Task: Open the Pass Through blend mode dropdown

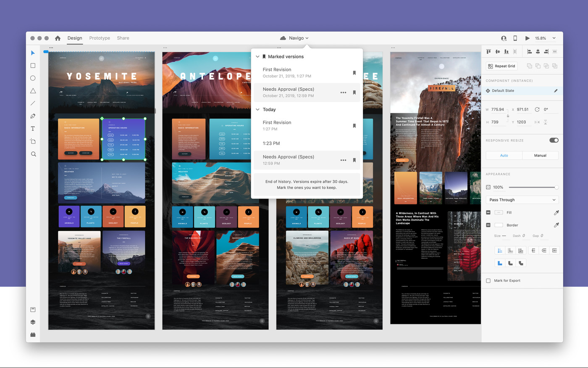Action: (522, 200)
